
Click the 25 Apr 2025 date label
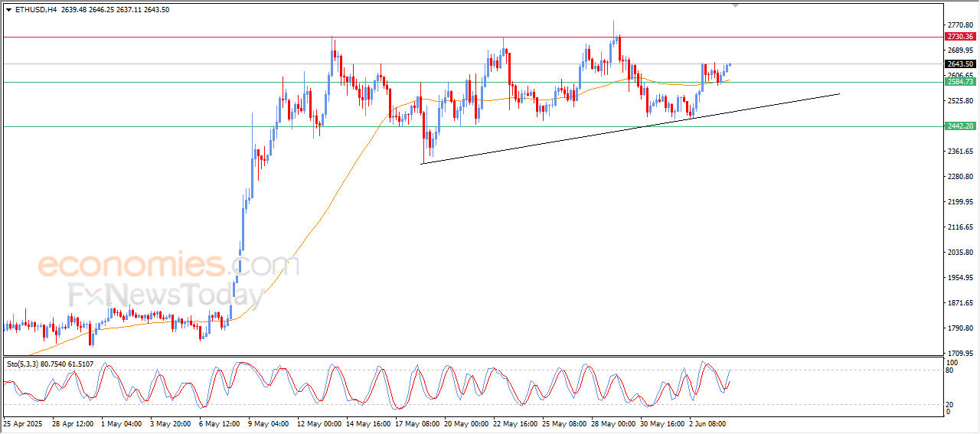click(22, 423)
